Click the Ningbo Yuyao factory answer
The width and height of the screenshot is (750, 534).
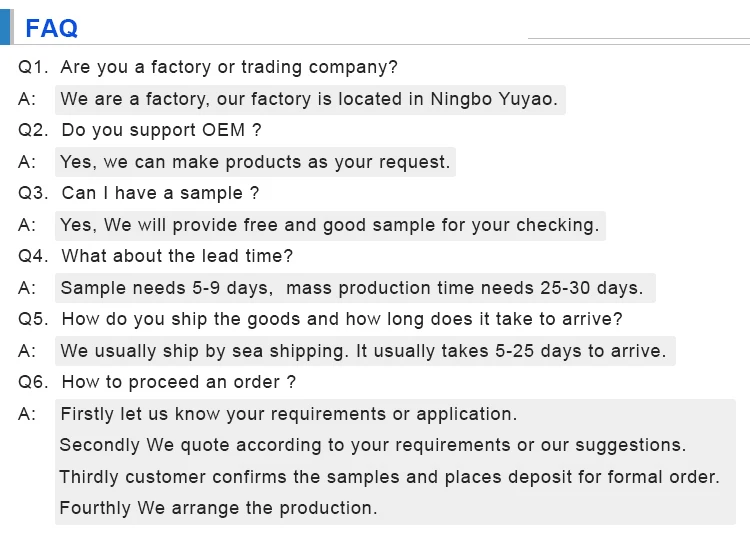click(310, 99)
